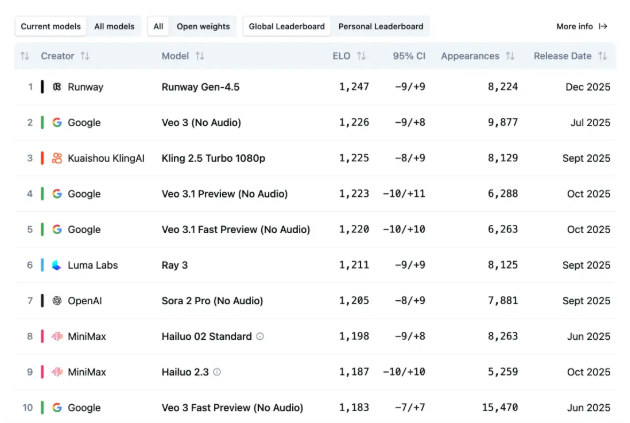Click the Luma Labs logo icon
630x423 pixels.
click(x=57, y=265)
